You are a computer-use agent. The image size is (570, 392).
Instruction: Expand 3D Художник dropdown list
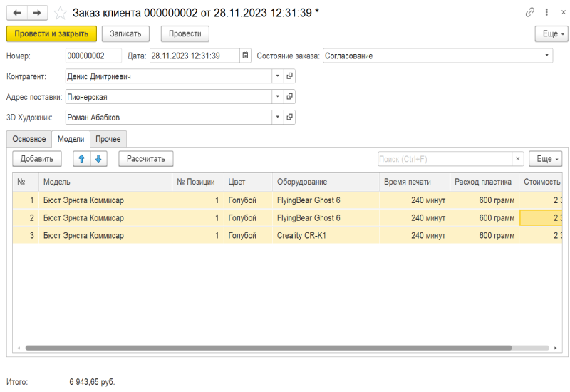[x=278, y=117]
